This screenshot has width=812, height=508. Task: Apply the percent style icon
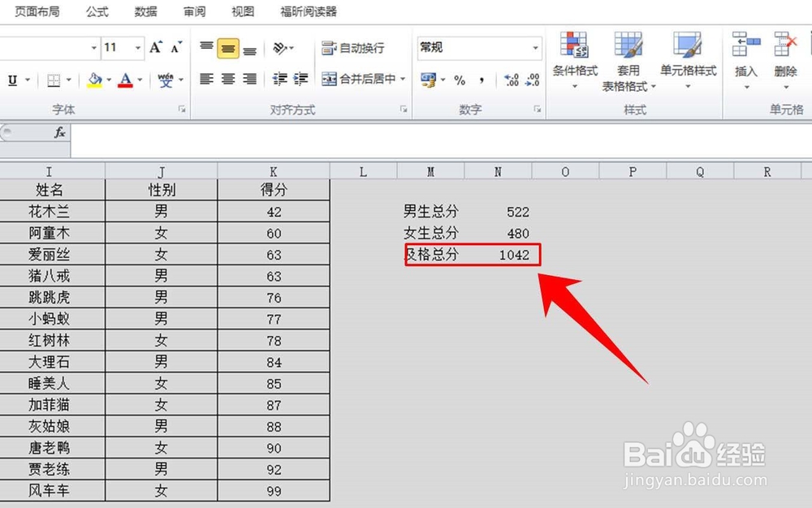(x=460, y=79)
